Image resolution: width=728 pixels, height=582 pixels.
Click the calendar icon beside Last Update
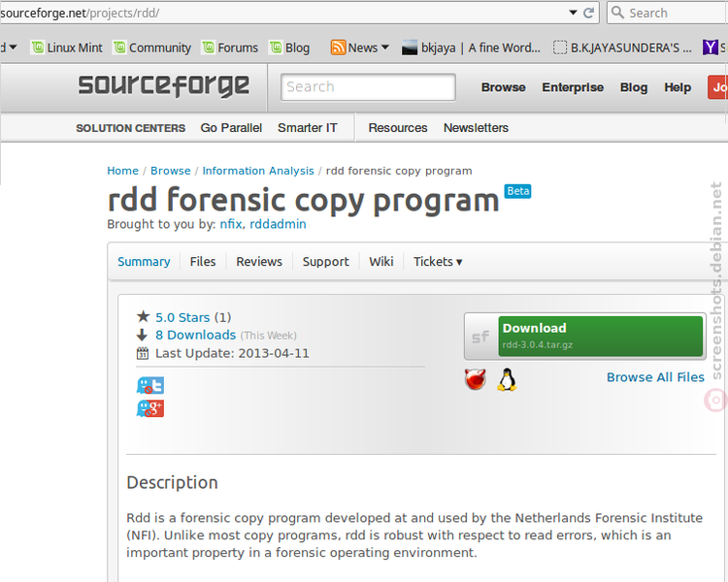143,353
